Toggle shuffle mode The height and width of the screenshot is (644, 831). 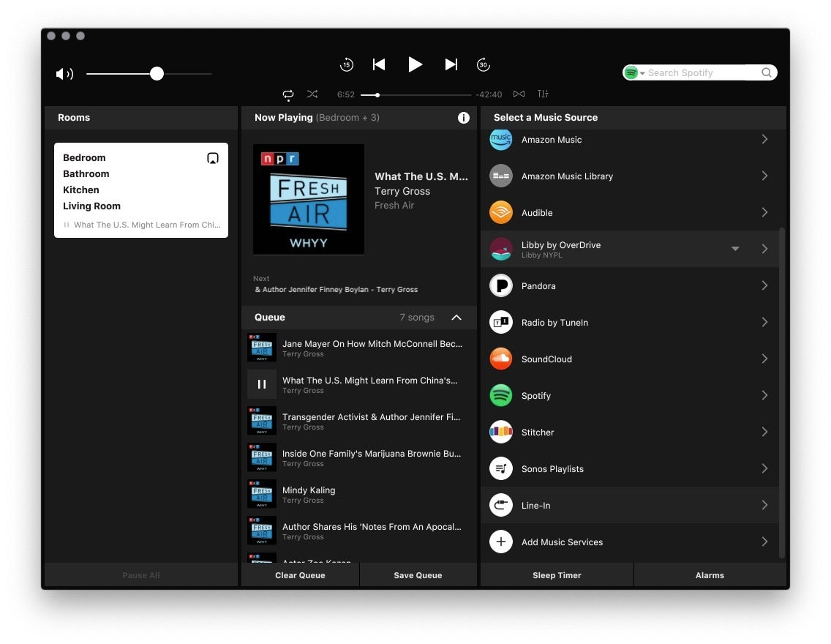[x=312, y=94]
